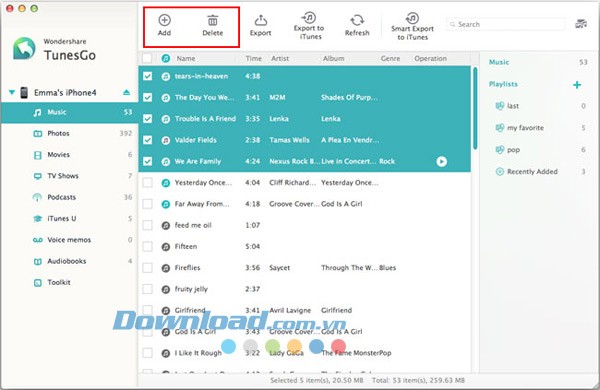Screen dimensions: 600x390
Task: Uncheck the tears-in-heaven checkbox
Action: tap(147, 76)
